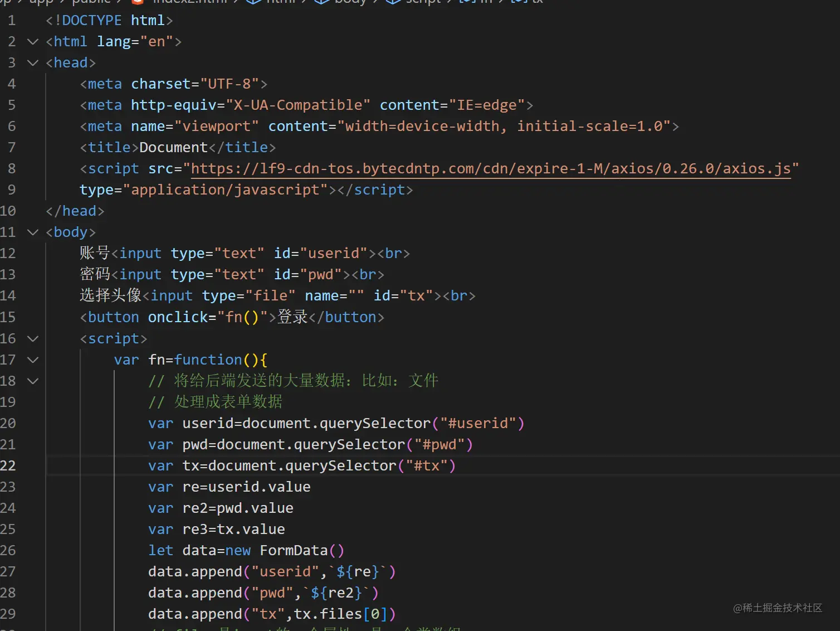Click "FormData()" on line 26
This screenshot has width=840, height=631.
pyautogui.click(x=302, y=551)
